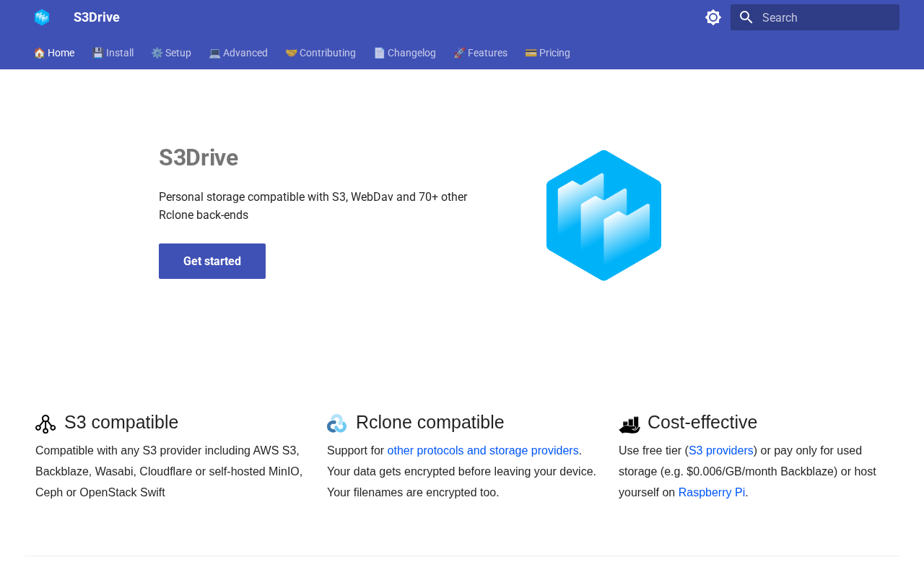
Task: Toggle the light/dark theme switch
Action: 713,17
